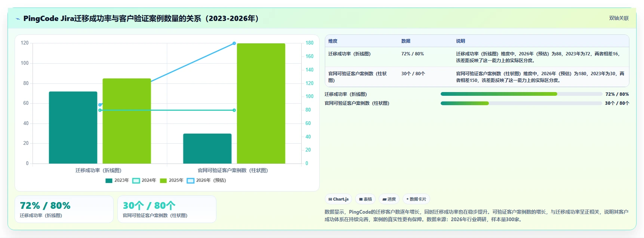Click the 迁移成功率（折线图）table row label
644x238 pixels.
(x=349, y=54)
